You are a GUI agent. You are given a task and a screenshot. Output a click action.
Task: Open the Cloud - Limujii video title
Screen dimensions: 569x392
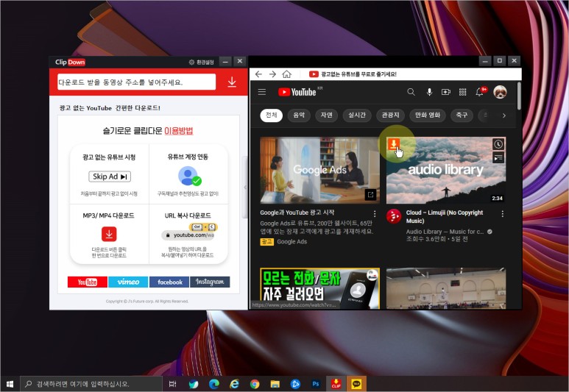445,216
